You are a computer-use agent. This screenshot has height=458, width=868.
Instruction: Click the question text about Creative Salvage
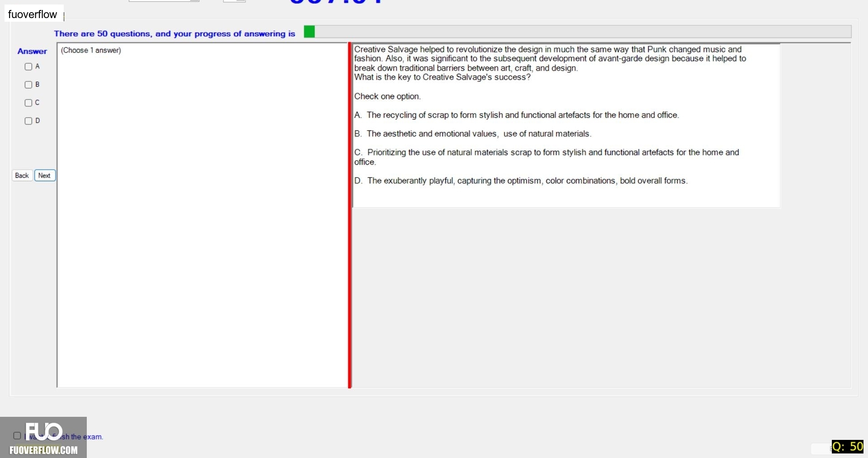[550, 63]
